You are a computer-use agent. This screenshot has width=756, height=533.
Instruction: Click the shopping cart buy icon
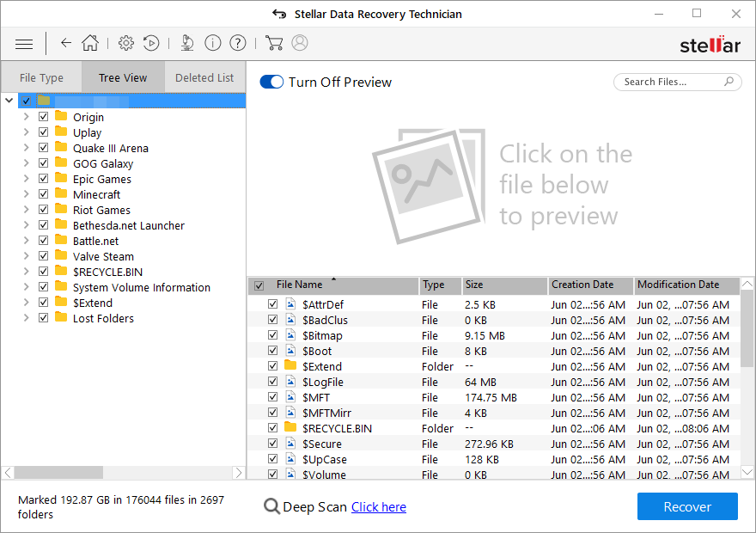click(x=274, y=43)
